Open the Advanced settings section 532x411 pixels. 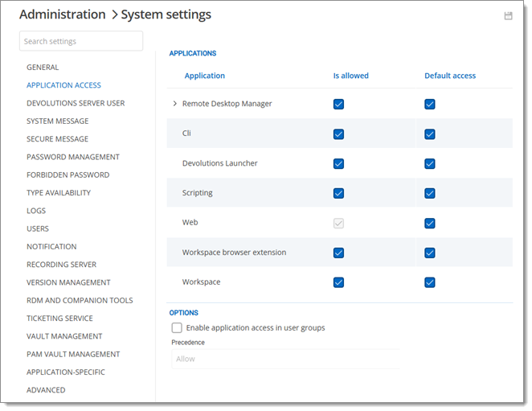46,390
